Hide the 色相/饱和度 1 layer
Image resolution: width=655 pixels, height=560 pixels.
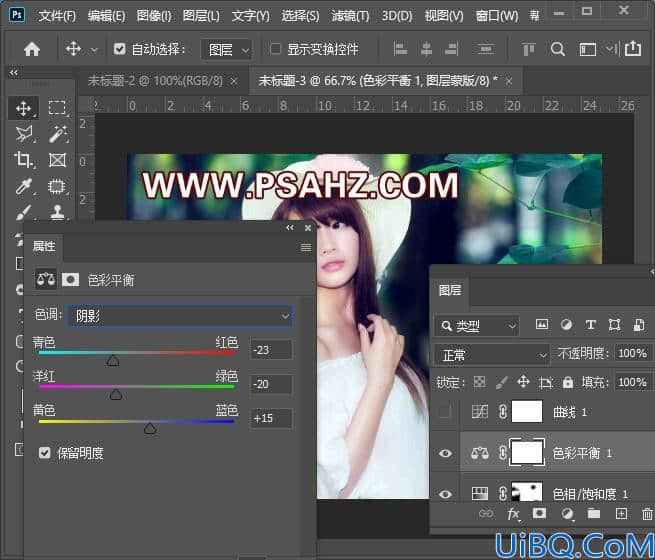(445, 494)
